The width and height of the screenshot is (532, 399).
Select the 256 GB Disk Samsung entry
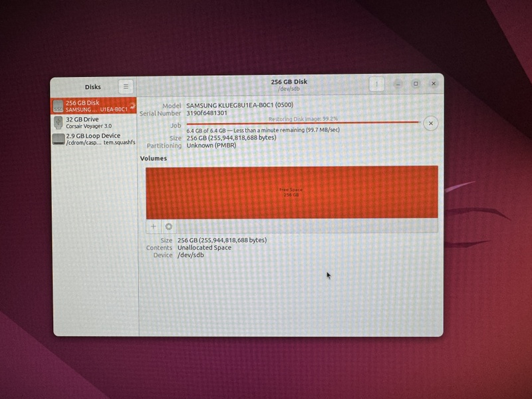94,106
